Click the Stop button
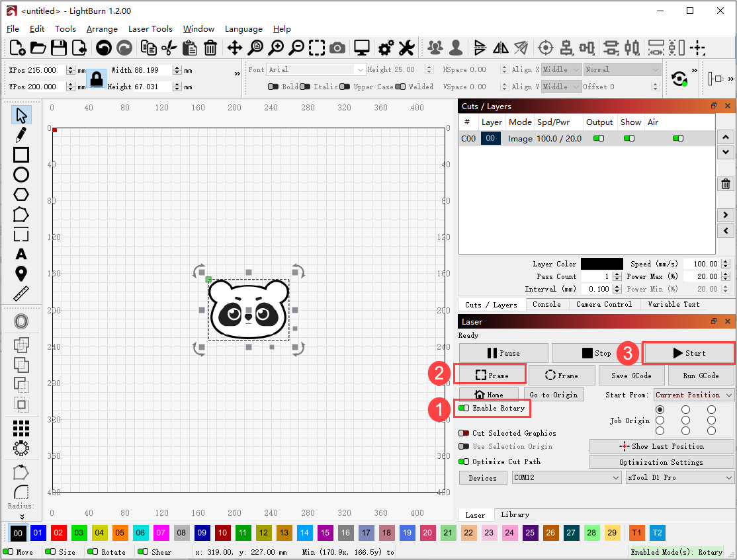The image size is (737, 560). click(x=597, y=353)
